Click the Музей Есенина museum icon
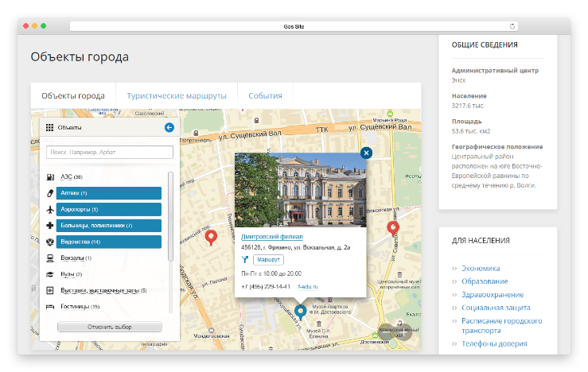 (319, 324)
